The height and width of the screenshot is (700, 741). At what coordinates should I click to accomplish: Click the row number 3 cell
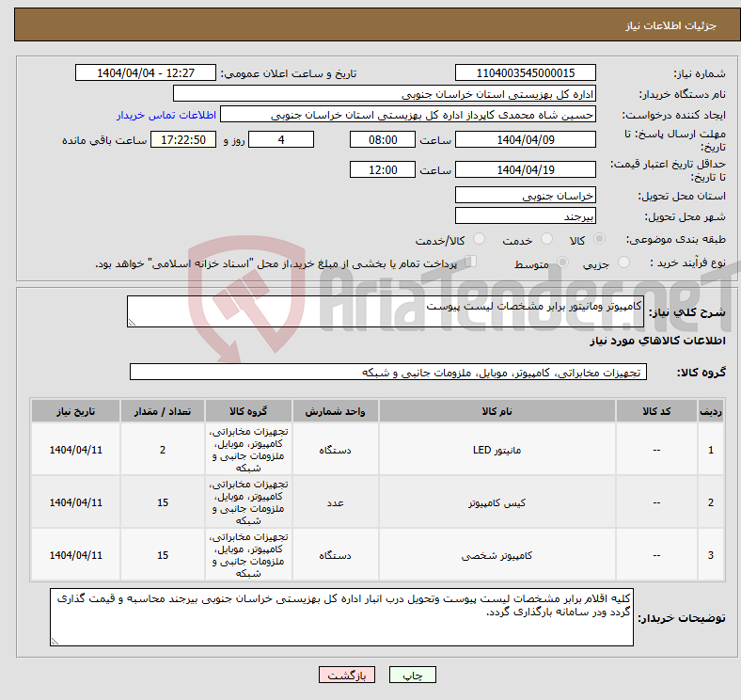(x=711, y=555)
